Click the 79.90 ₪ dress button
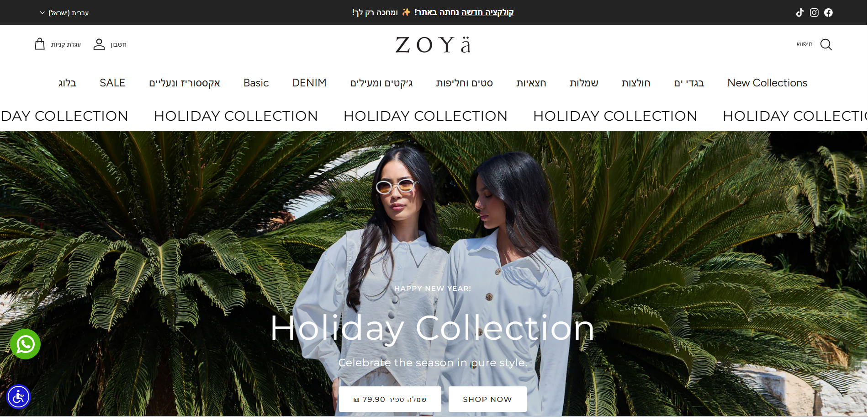Viewport: 868px width, 417px height. pyautogui.click(x=390, y=399)
